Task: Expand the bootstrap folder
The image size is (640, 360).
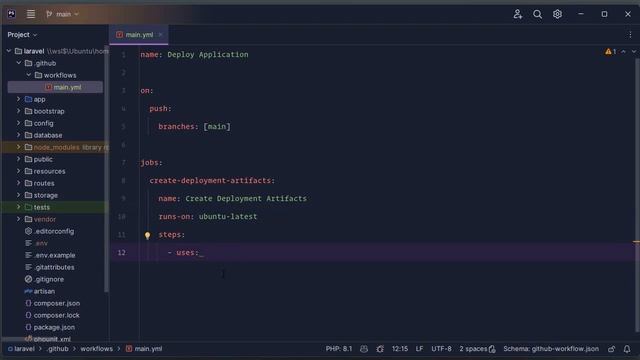Action: tap(18, 111)
